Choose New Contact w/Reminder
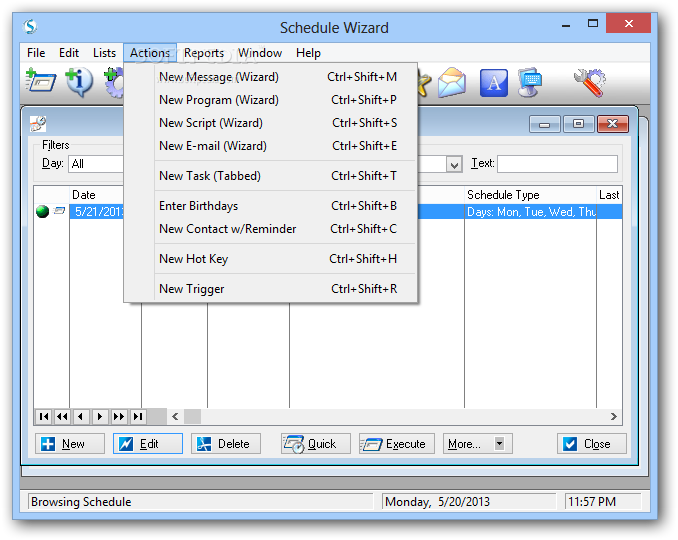The height and width of the screenshot is (540, 678). pos(271,229)
